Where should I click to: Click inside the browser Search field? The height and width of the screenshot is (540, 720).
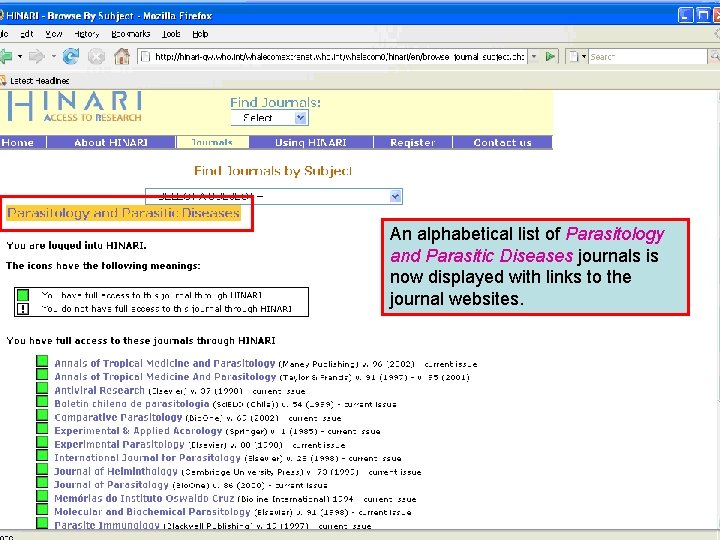click(647, 56)
